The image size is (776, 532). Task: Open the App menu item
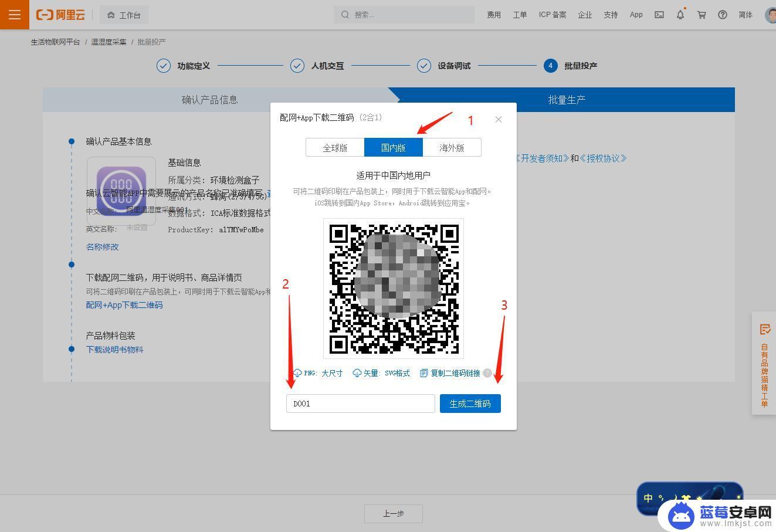click(636, 15)
